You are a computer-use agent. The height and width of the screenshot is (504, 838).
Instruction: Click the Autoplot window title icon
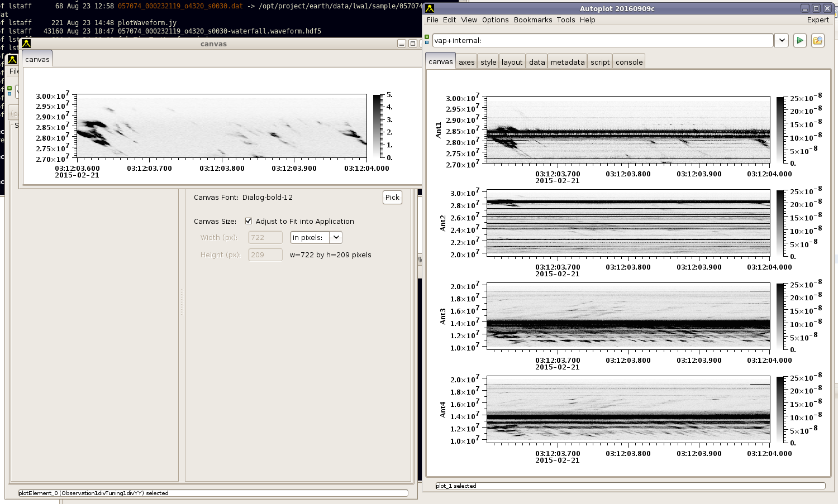430,8
